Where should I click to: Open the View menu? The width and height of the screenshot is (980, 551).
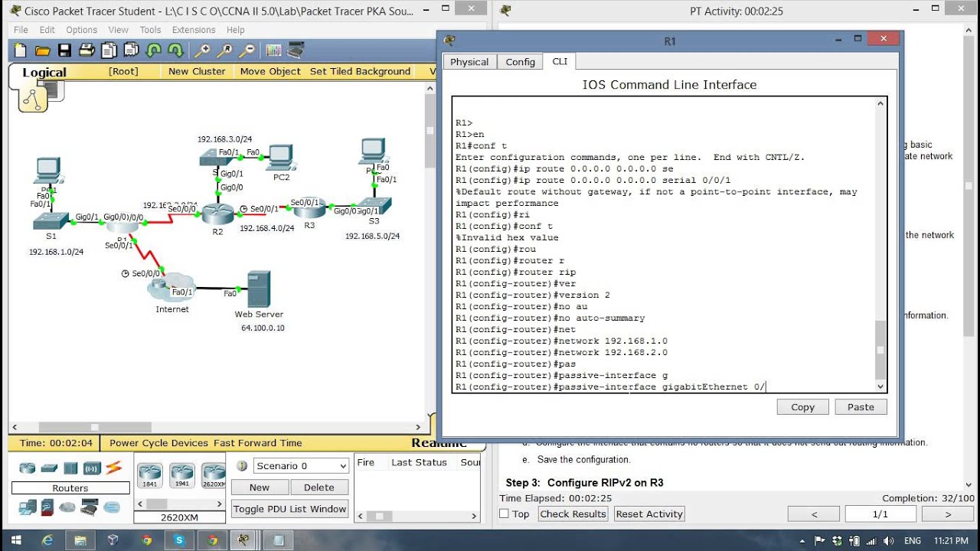pyautogui.click(x=119, y=30)
